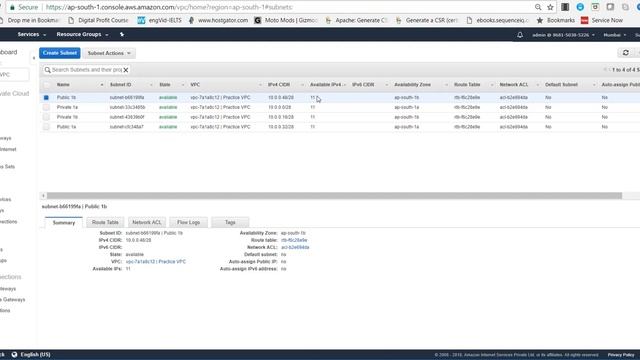Check the Private 1a subnet checkbox

pos(46,107)
